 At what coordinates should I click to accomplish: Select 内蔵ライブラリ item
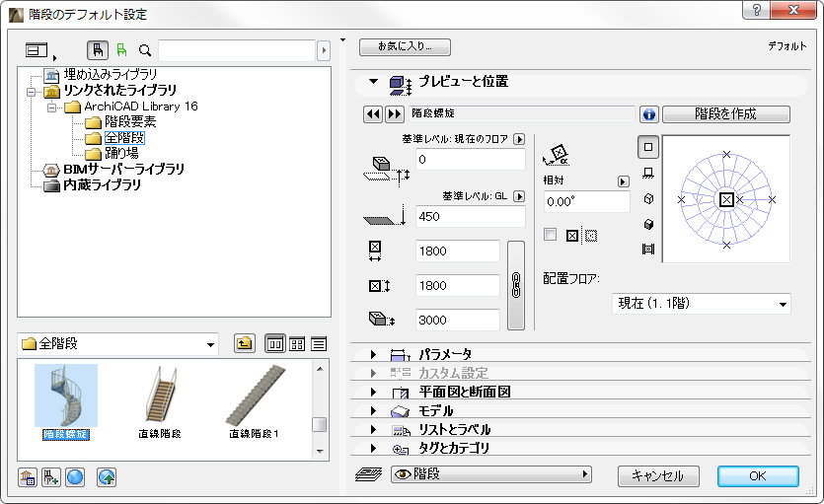tap(102, 184)
